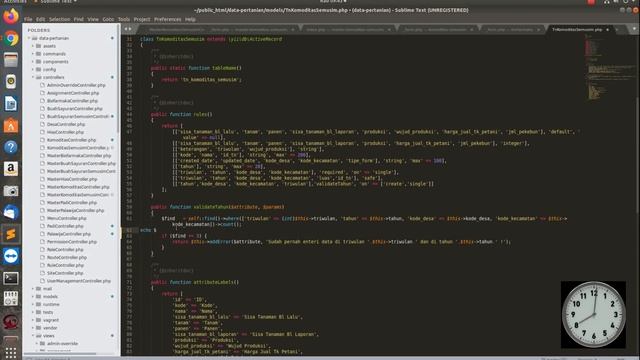Open the Edit menu
The image size is (640, 360).
pyautogui.click(x=40, y=19)
